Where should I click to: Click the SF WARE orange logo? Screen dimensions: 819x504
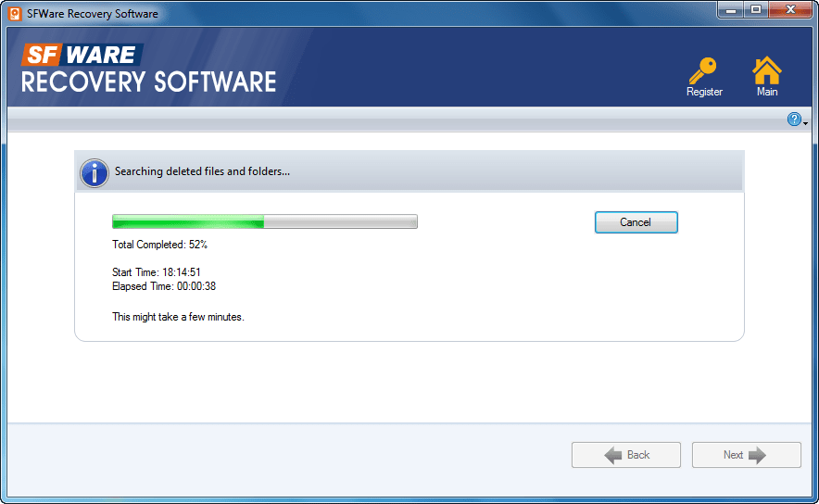[x=82, y=55]
